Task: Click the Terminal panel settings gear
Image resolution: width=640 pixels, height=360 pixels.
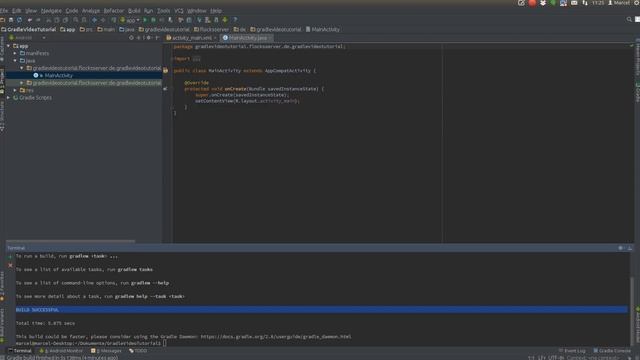Action: pos(620,248)
